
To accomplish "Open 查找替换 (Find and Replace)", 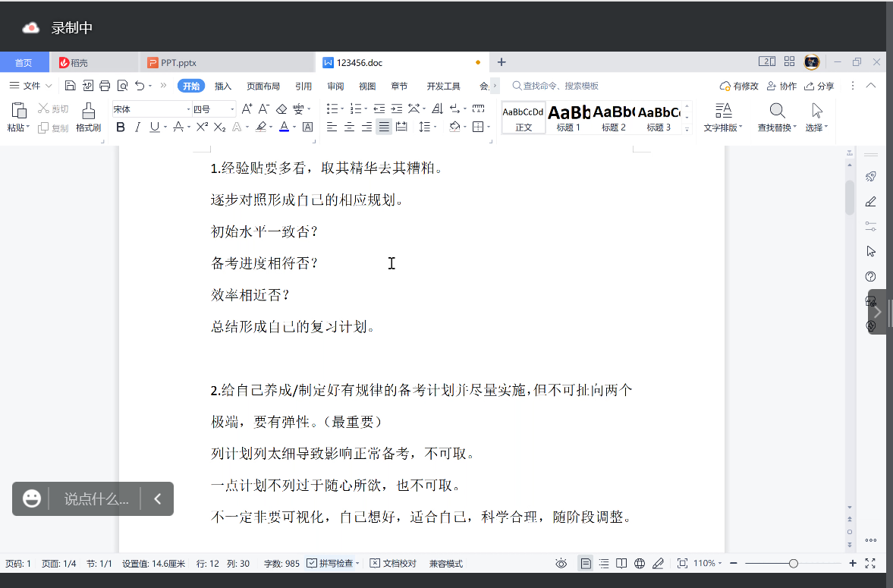I will click(775, 115).
